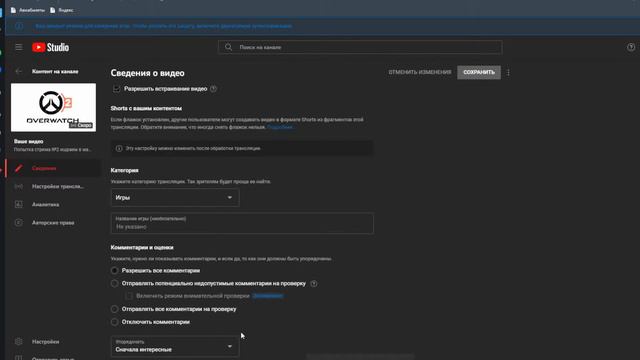Click the blue banner notification link text
Screen dimensions: 640x360
tap(163, 26)
